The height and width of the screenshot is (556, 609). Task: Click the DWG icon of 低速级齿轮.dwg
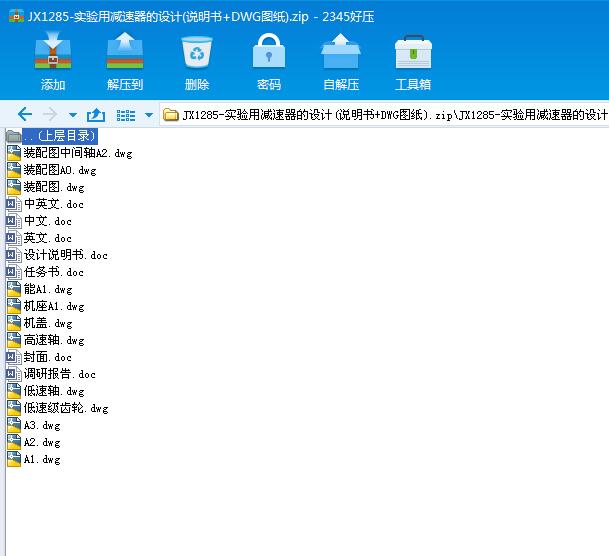point(14,408)
